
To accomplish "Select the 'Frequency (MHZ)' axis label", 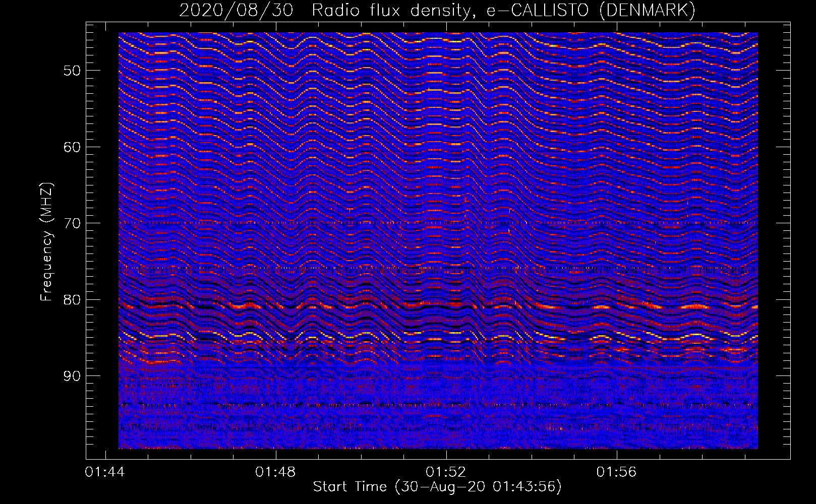I will pos(46,242).
